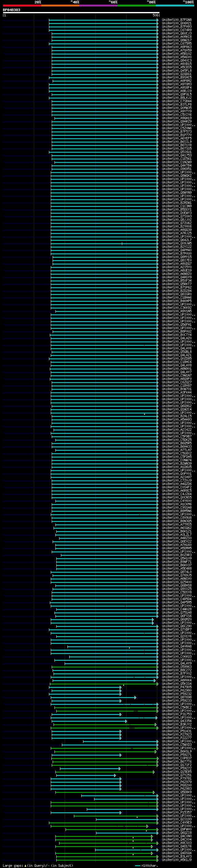The height and width of the screenshot is (868, 197).
Task: Open hit UniRef100_P47905
Action: click(x=177, y=687)
